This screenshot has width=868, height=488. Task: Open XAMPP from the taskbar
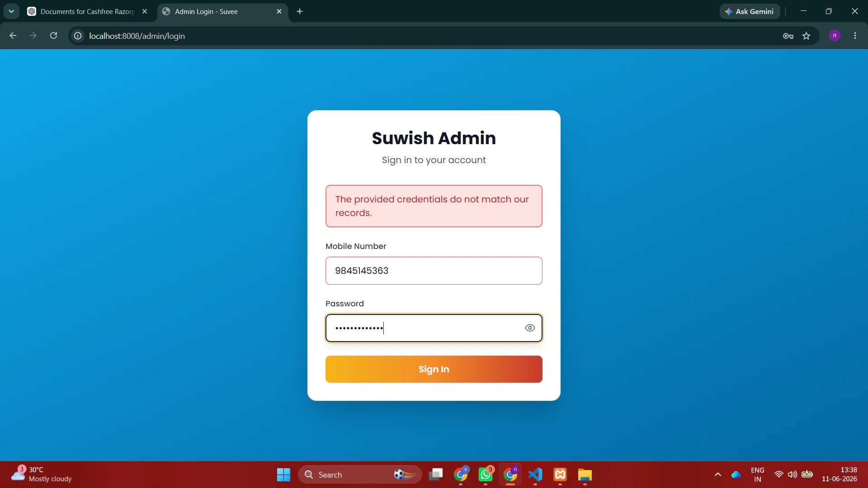tap(560, 474)
